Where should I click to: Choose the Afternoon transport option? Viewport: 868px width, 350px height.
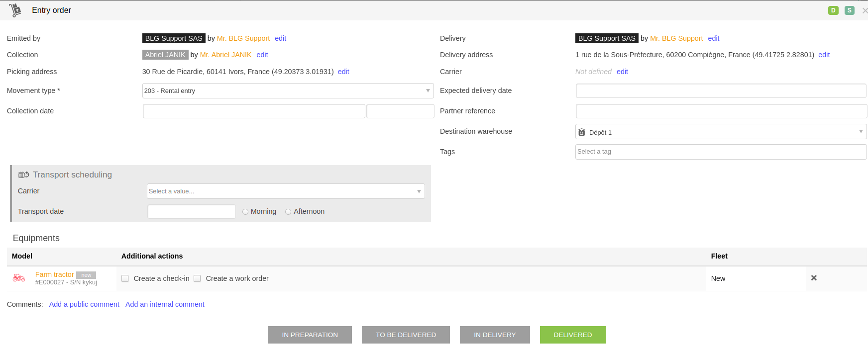tap(288, 212)
